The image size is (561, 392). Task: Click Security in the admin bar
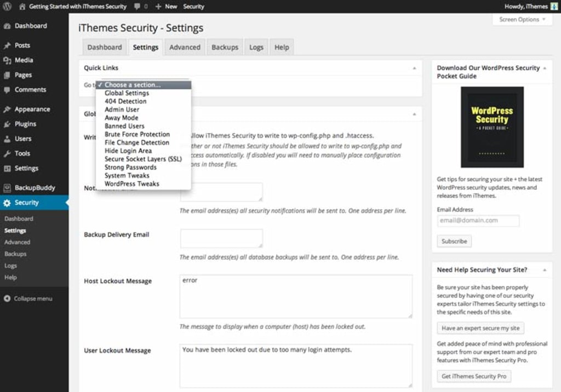(193, 7)
